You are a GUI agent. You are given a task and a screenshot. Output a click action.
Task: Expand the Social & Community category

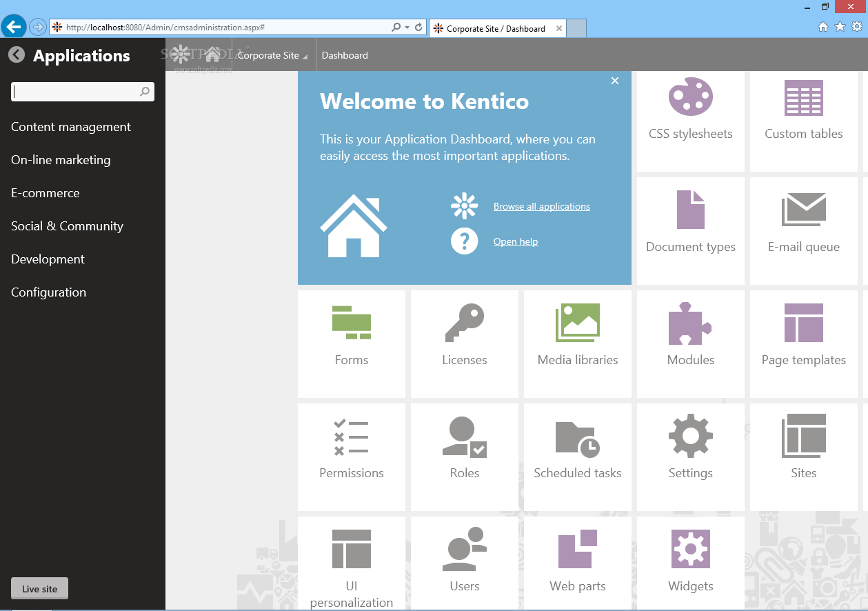click(67, 226)
